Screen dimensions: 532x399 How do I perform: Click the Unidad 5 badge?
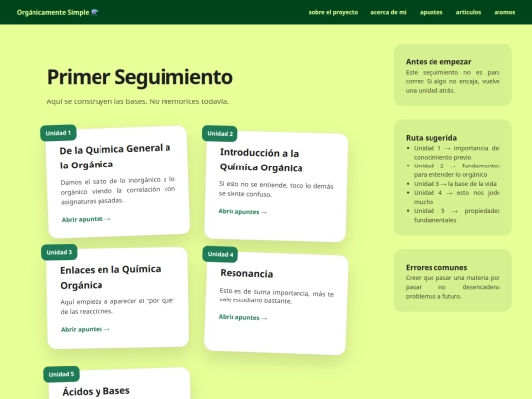61,374
